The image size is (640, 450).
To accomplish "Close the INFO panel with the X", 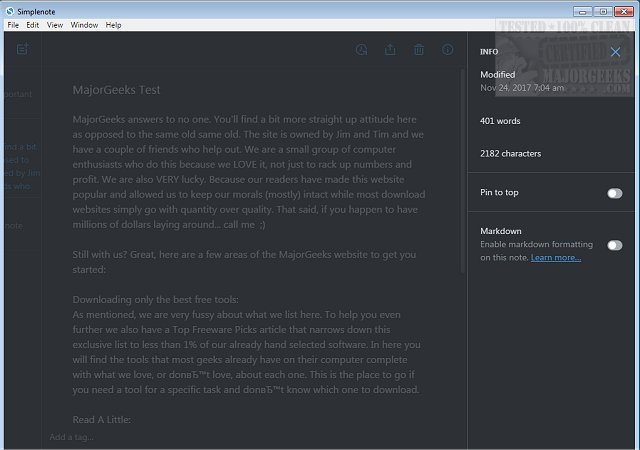I will point(615,52).
